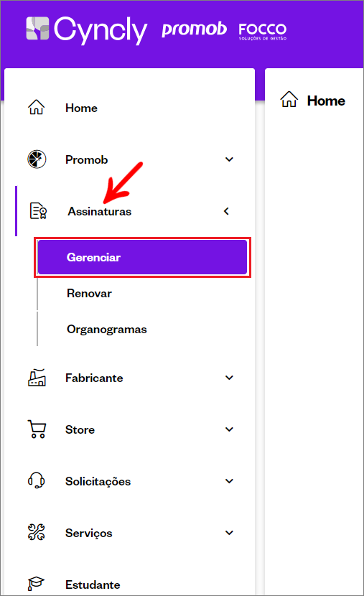Click the Cyncly logo in header
The image size is (364, 596).
[87, 29]
